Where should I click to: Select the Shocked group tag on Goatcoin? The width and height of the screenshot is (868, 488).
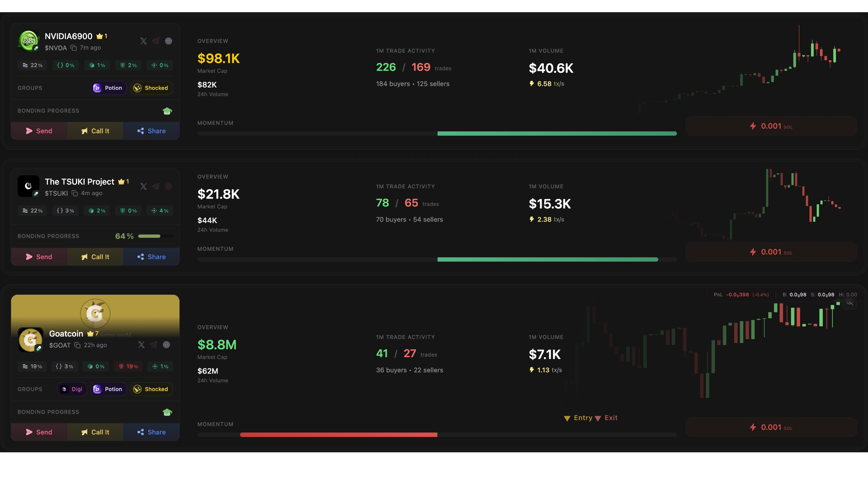point(151,389)
